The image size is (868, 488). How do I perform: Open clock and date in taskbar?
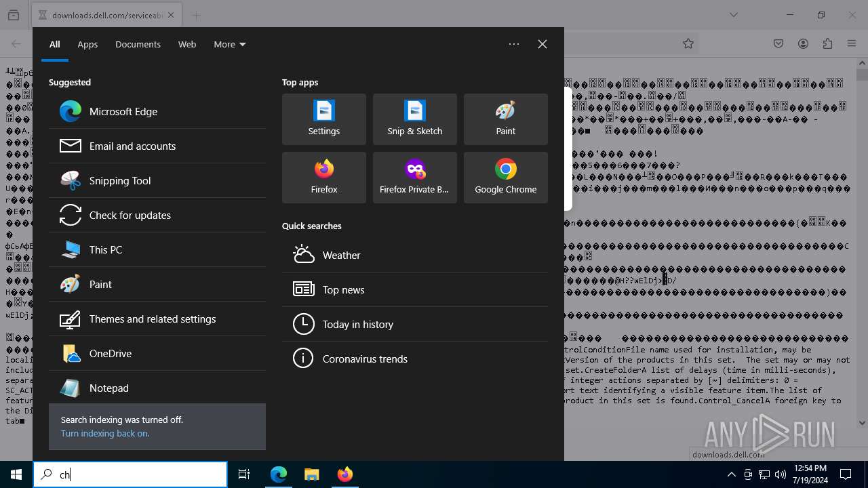pos(810,474)
